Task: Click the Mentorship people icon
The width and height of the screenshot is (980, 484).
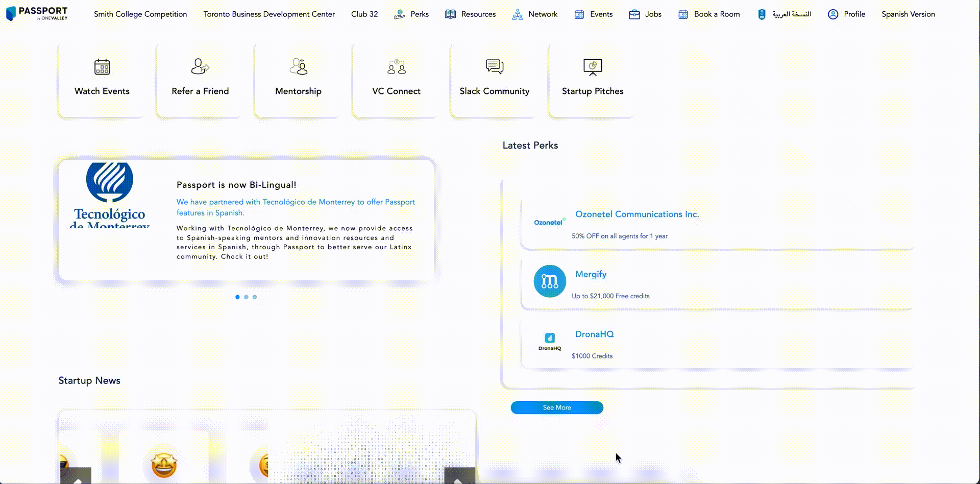Action: 299,67
